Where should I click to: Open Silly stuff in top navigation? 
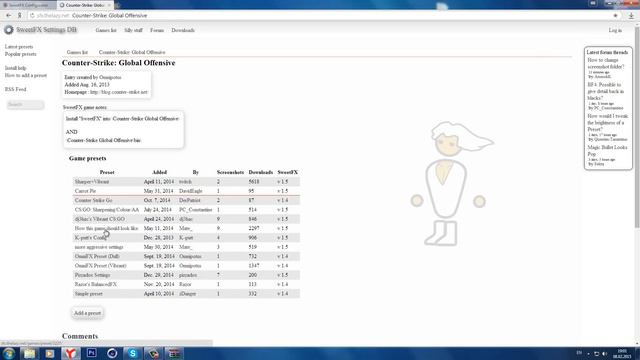(x=133, y=30)
